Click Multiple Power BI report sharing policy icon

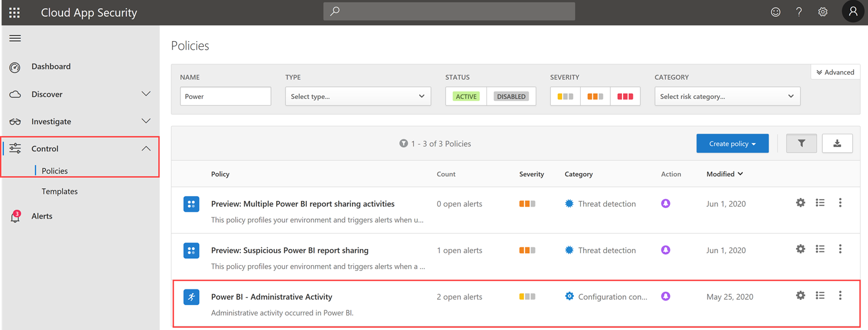point(192,204)
